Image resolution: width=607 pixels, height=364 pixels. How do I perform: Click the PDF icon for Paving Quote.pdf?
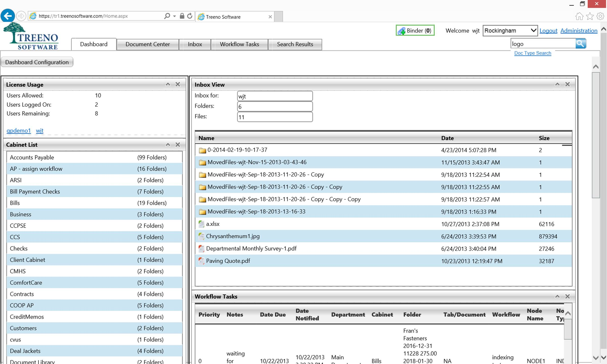[x=201, y=261]
